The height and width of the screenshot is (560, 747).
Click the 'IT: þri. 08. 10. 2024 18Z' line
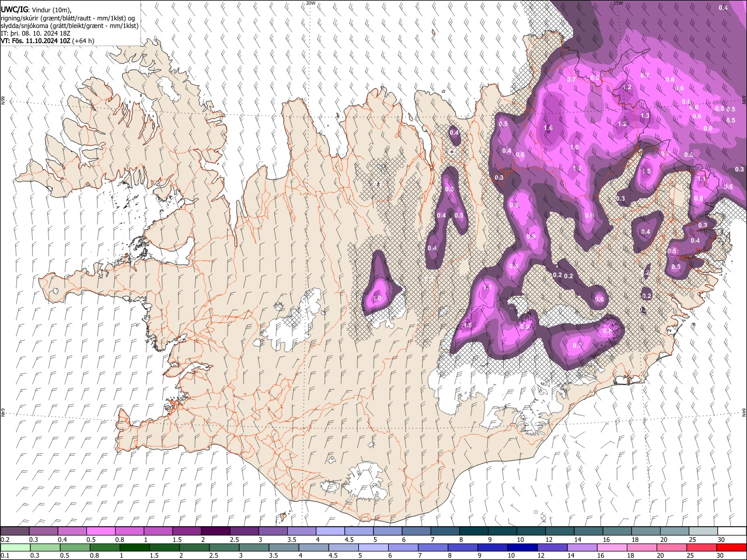click(35, 33)
